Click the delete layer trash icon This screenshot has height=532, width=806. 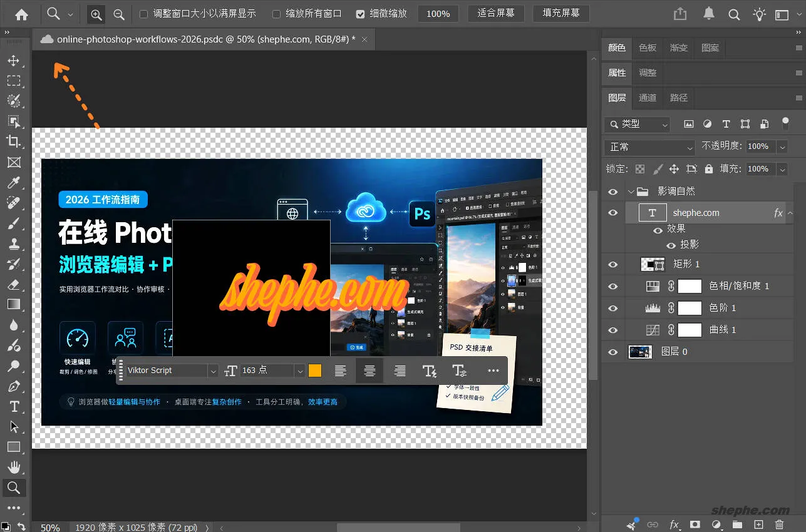[x=779, y=524]
